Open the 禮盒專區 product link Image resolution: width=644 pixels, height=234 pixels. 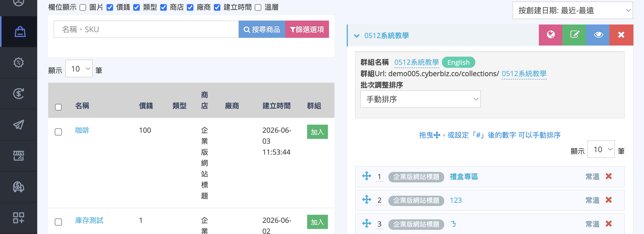464,177
